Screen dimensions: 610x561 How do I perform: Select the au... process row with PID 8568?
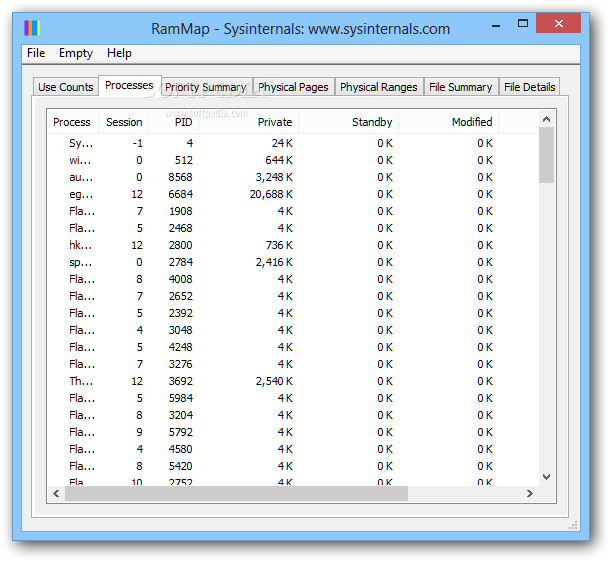(x=293, y=177)
